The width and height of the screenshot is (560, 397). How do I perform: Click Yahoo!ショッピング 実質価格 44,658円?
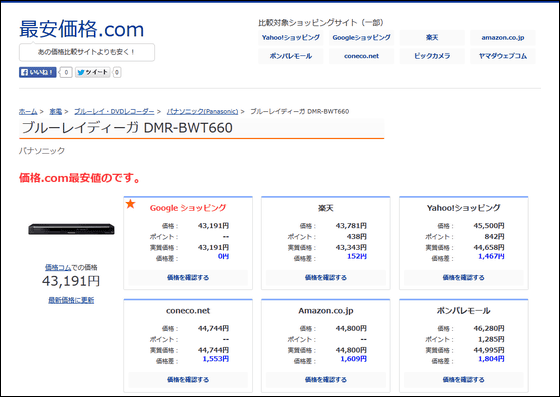pyautogui.click(x=489, y=247)
